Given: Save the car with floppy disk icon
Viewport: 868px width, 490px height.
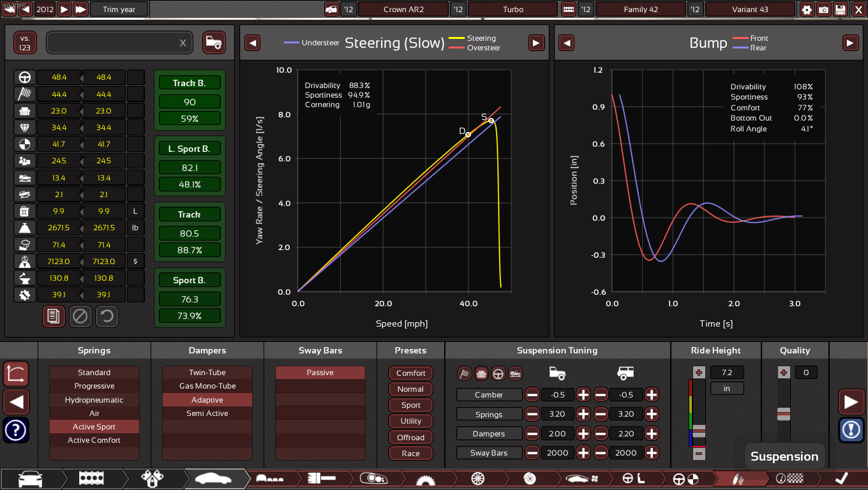Looking at the screenshot, I should [841, 10].
